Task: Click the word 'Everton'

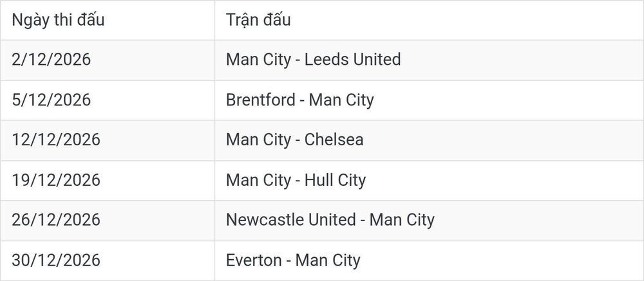Action: click(x=254, y=260)
